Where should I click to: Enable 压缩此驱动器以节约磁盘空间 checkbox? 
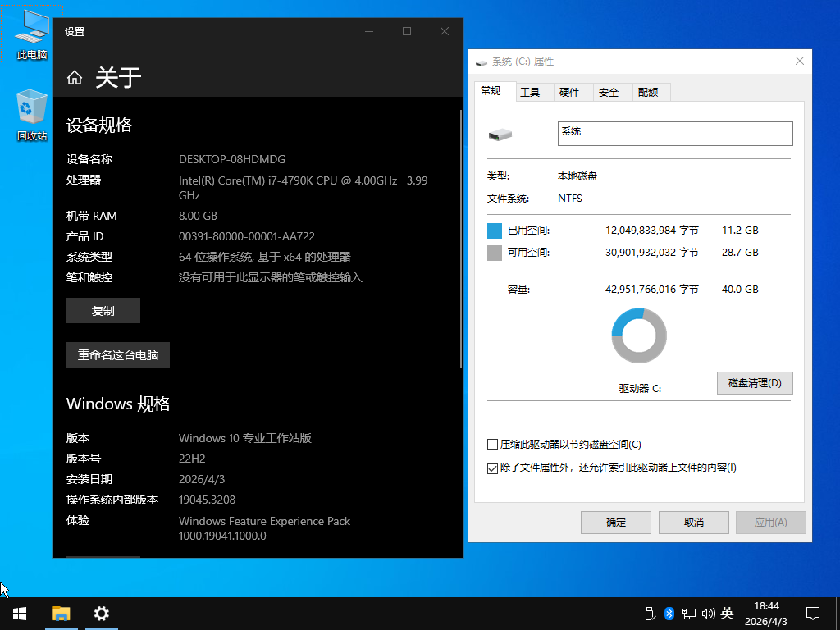(x=492, y=444)
